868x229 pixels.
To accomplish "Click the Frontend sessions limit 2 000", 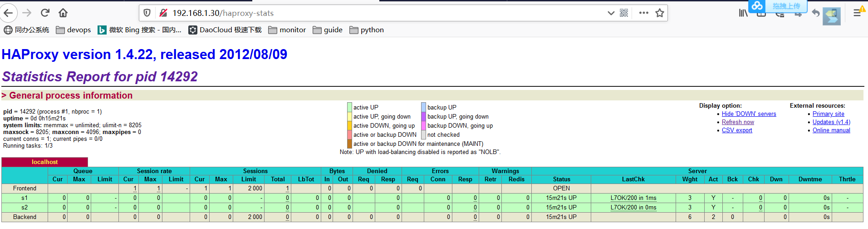I will pyautogui.click(x=255, y=189).
